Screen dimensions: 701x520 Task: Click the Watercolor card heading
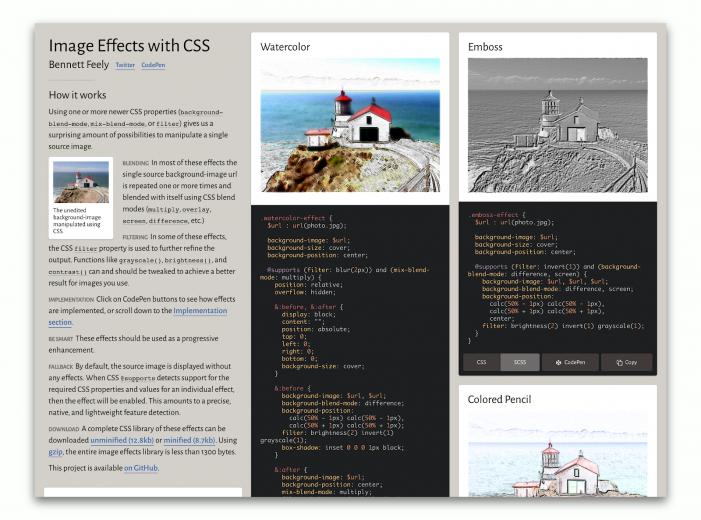(285, 46)
